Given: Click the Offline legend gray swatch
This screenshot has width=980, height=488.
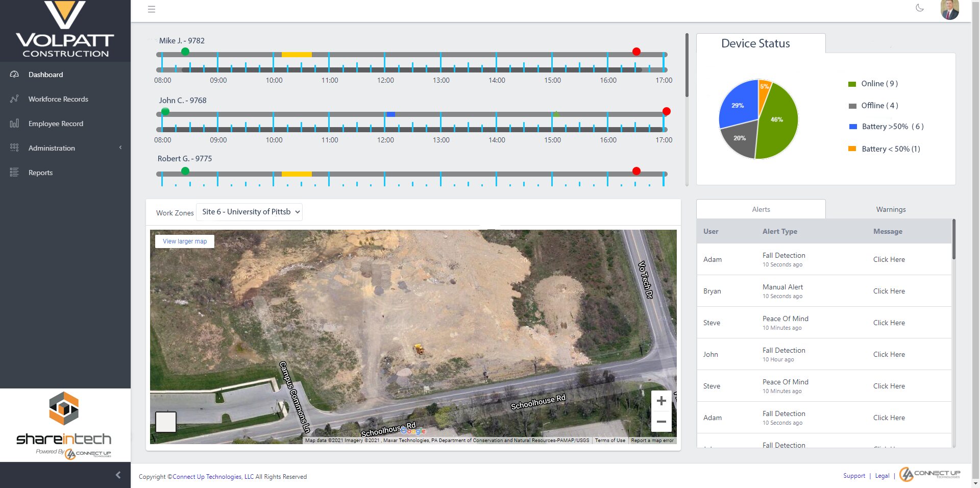Looking at the screenshot, I should coord(852,106).
